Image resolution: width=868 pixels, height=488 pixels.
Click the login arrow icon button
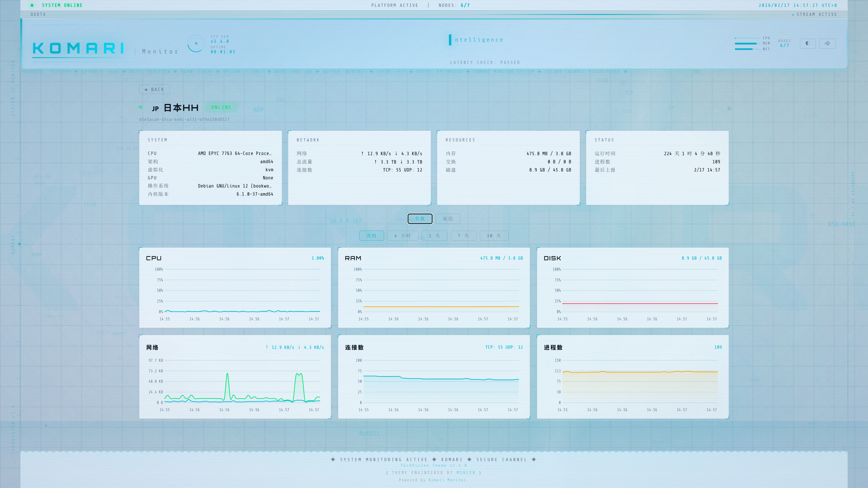coord(827,43)
